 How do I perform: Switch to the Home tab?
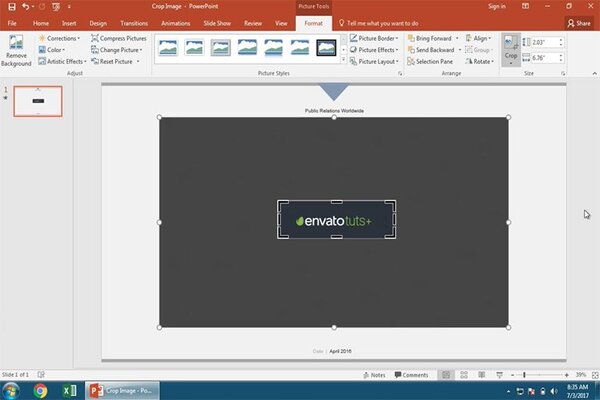click(x=41, y=23)
